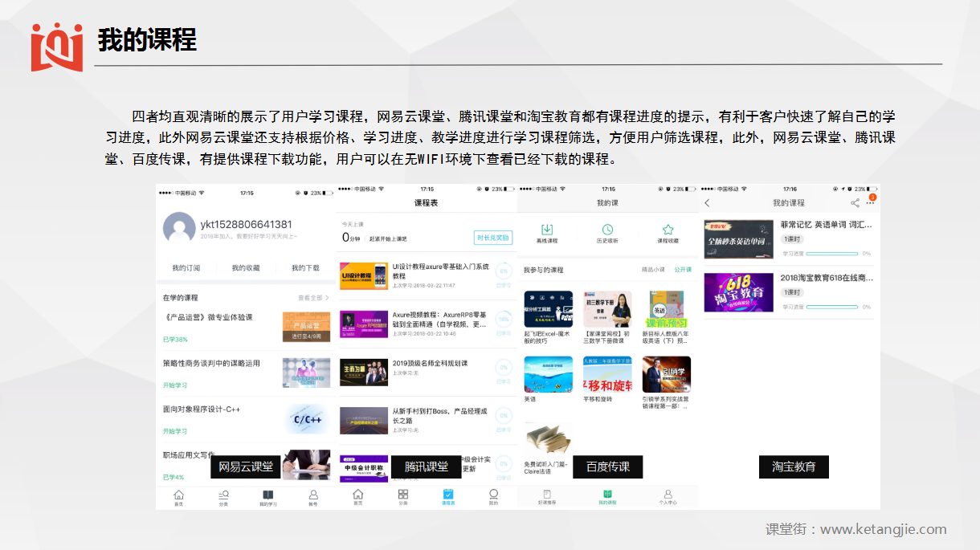Open the 平移和旋转 course thumbnail
Screen dimensions: 980x550
[607, 374]
